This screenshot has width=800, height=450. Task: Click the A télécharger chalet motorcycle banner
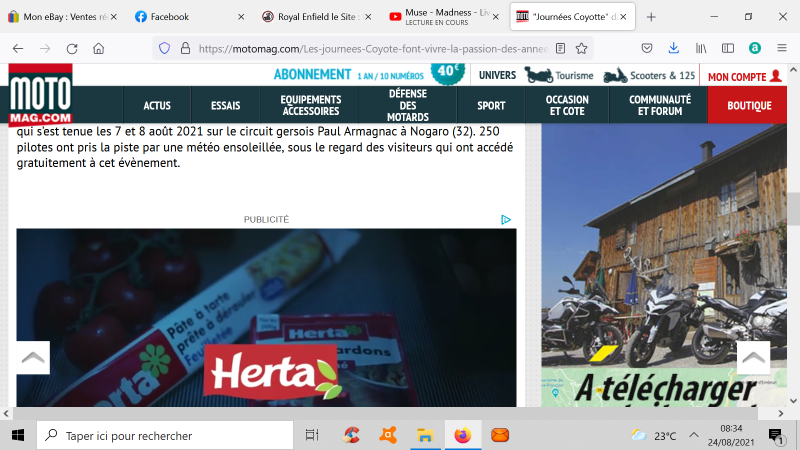(x=664, y=265)
